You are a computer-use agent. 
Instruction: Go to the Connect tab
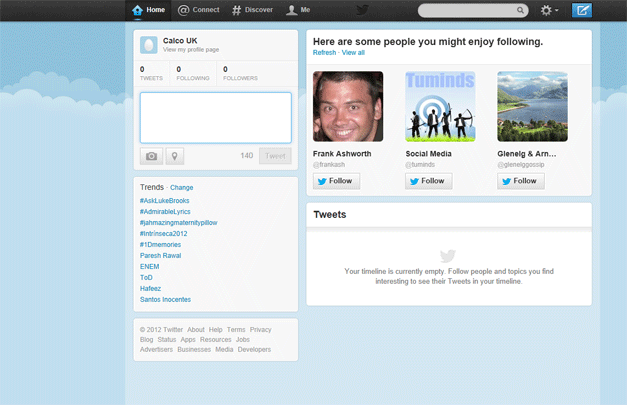click(198, 10)
